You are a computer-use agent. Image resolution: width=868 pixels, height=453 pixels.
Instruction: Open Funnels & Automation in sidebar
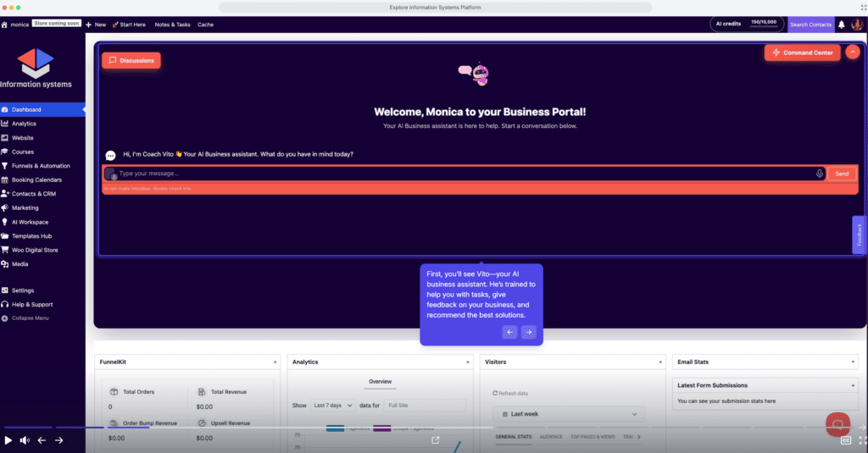point(41,166)
